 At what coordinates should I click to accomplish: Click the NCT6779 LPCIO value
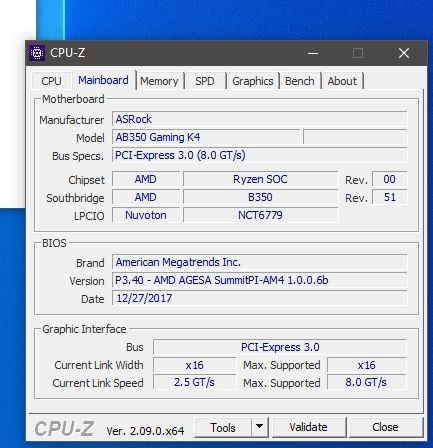(x=260, y=215)
